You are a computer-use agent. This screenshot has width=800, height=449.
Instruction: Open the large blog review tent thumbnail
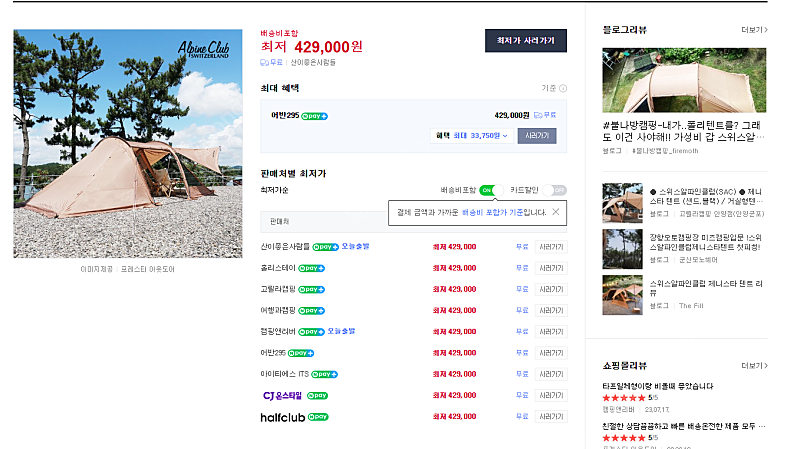click(684, 80)
